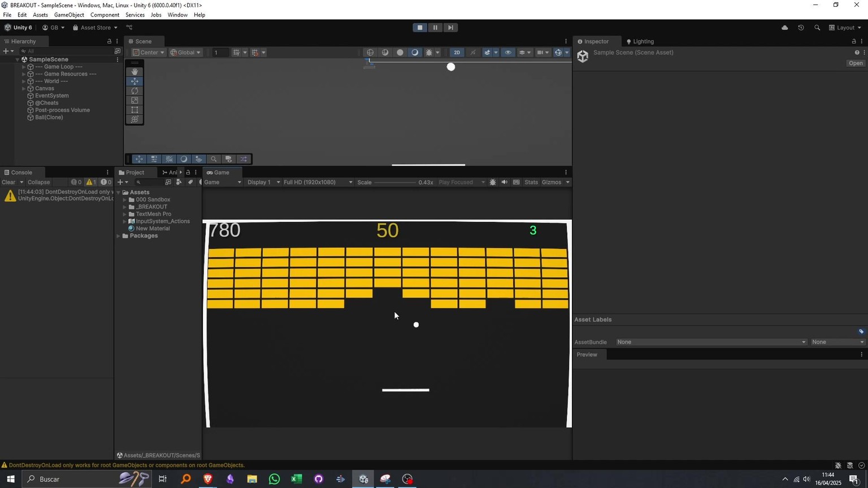
Task: Toggle Scene gizmos sphere button
Action: pyautogui.click(x=558, y=53)
